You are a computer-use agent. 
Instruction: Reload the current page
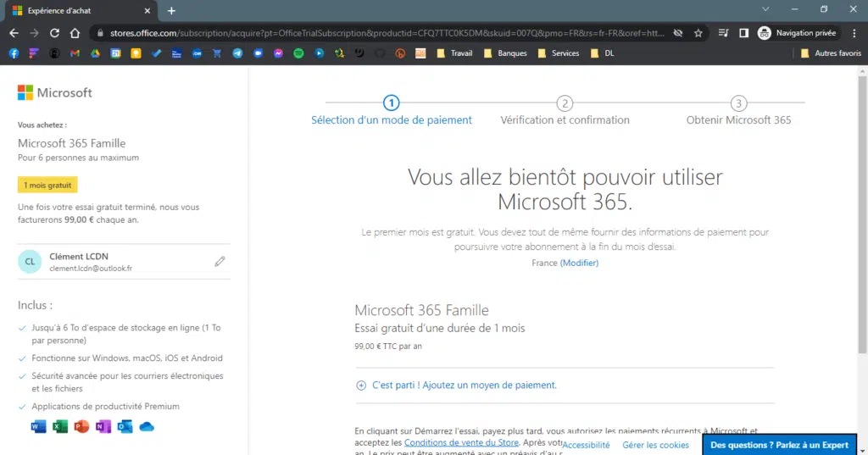point(54,33)
